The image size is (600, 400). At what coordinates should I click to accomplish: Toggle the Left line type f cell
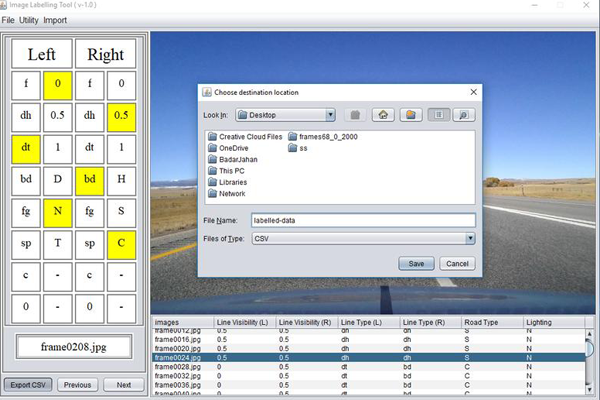[26, 85]
